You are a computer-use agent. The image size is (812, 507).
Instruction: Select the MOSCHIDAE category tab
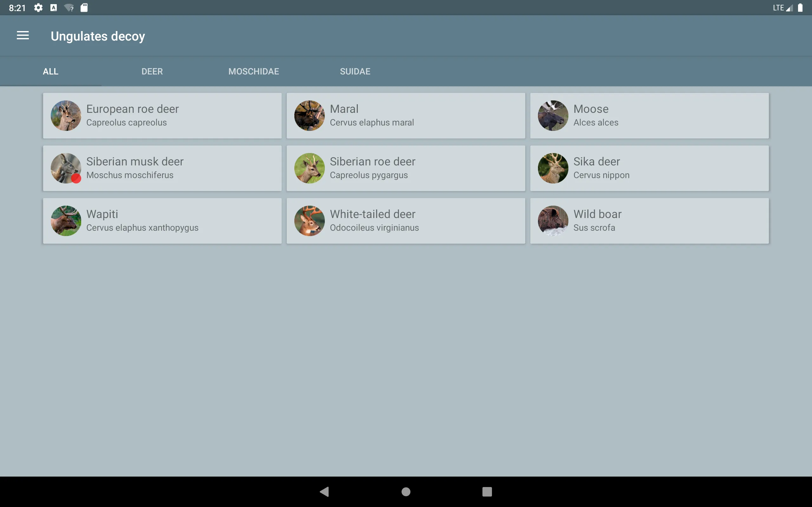(x=254, y=71)
